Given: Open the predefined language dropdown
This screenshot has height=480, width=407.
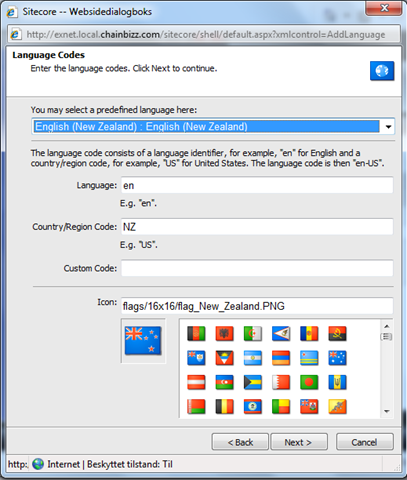Looking at the screenshot, I should point(213,126).
